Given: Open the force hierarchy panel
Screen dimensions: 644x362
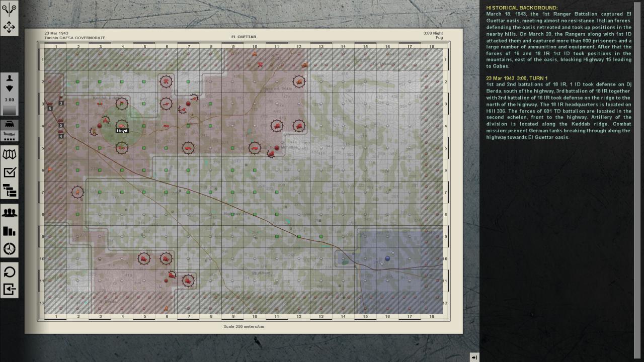Looking at the screenshot, I should 9,192.
